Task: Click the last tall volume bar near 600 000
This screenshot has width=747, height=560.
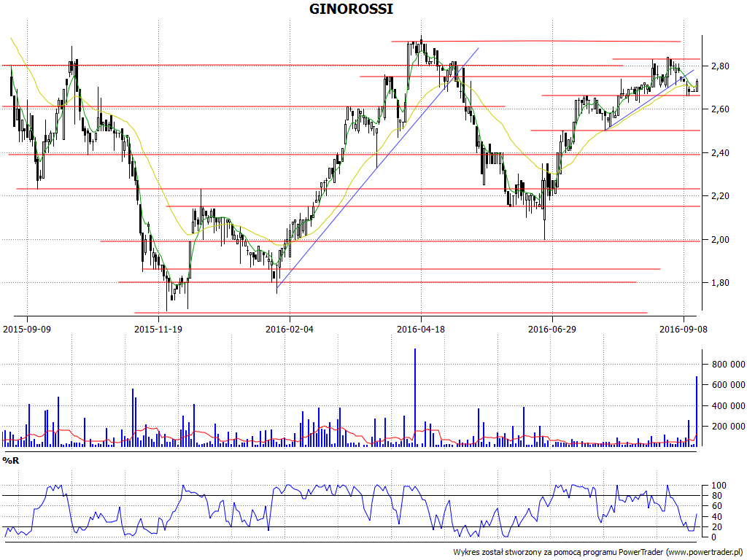Action: (x=697, y=411)
